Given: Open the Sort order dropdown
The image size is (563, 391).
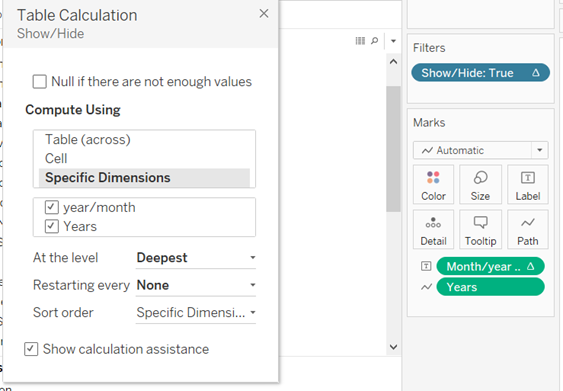Looking at the screenshot, I should pyautogui.click(x=196, y=313).
